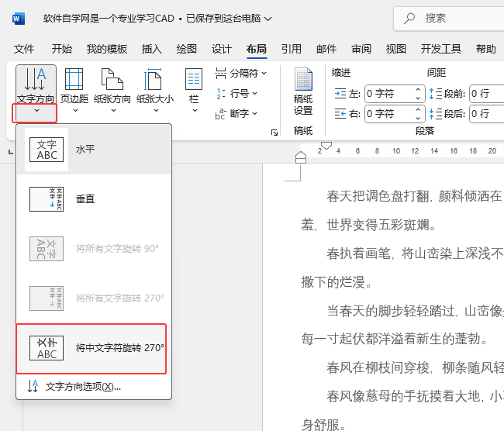Increase right indent with up arrow
504x431 pixels.
[x=418, y=109]
